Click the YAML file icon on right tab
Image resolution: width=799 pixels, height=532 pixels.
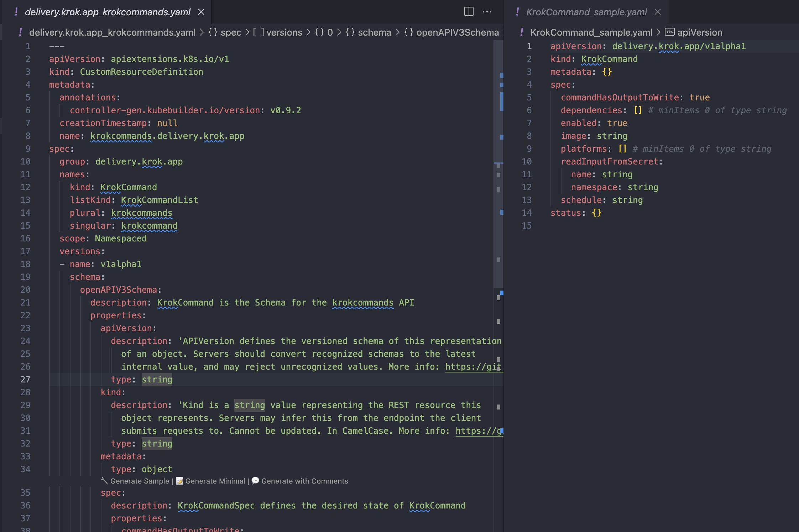click(x=517, y=12)
